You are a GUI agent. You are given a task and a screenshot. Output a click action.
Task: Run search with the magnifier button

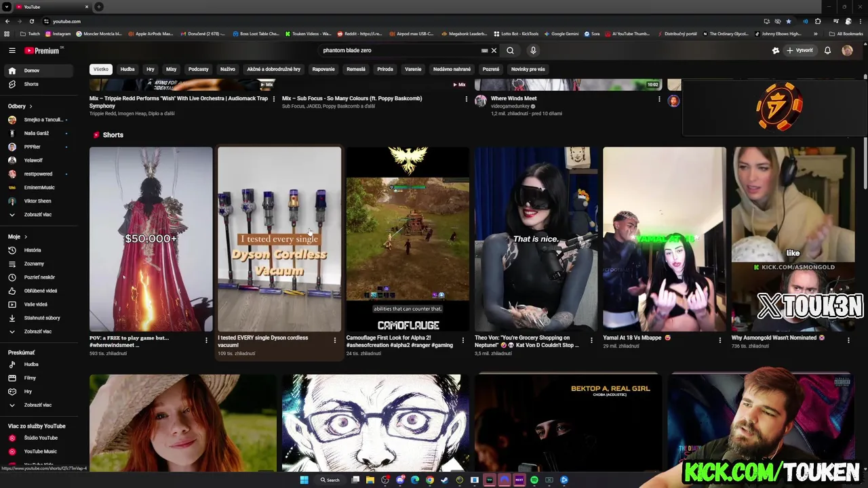(510, 50)
